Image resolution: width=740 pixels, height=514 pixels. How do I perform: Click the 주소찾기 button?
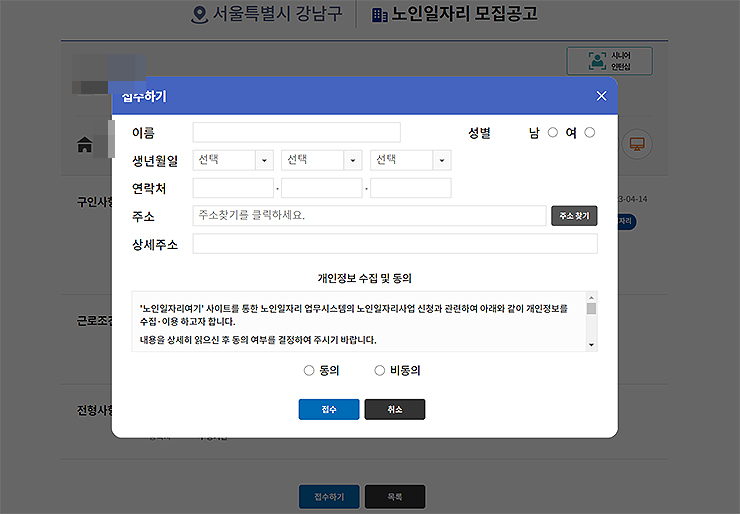pyautogui.click(x=574, y=216)
